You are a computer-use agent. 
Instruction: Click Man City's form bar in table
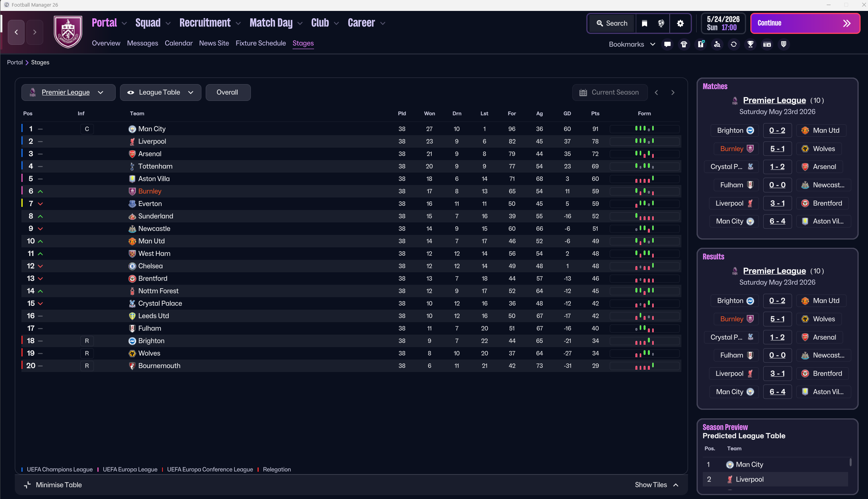pyautogui.click(x=644, y=129)
